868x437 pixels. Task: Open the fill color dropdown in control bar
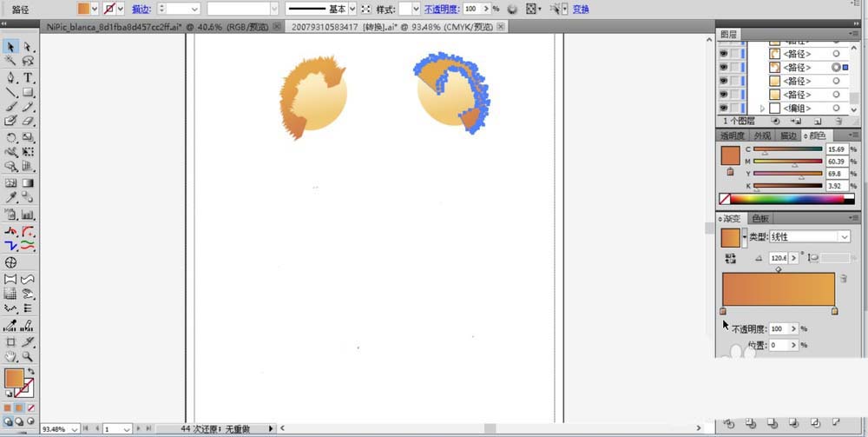click(94, 9)
